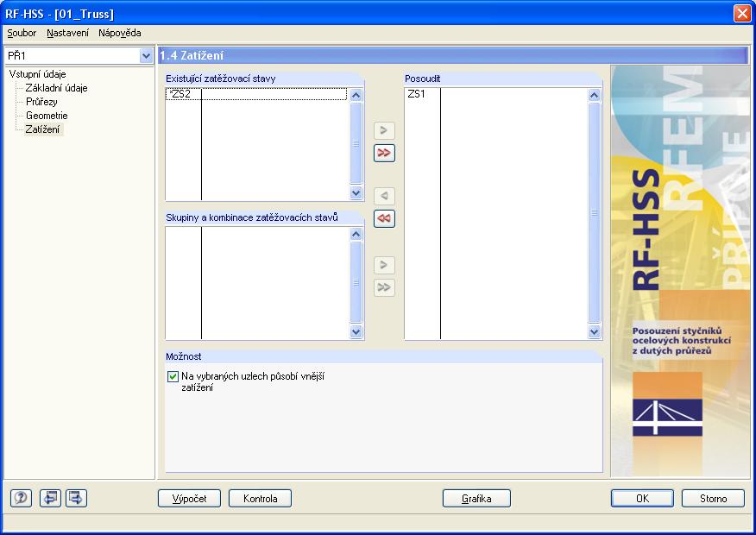Remove all load cases double left arrow
756x535 pixels.
pyautogui.click(x=384, y=218)
